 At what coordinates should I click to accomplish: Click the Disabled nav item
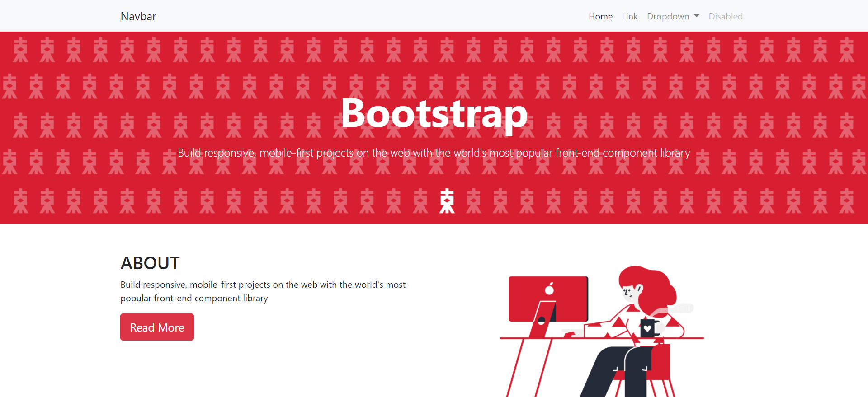(725, 16)
